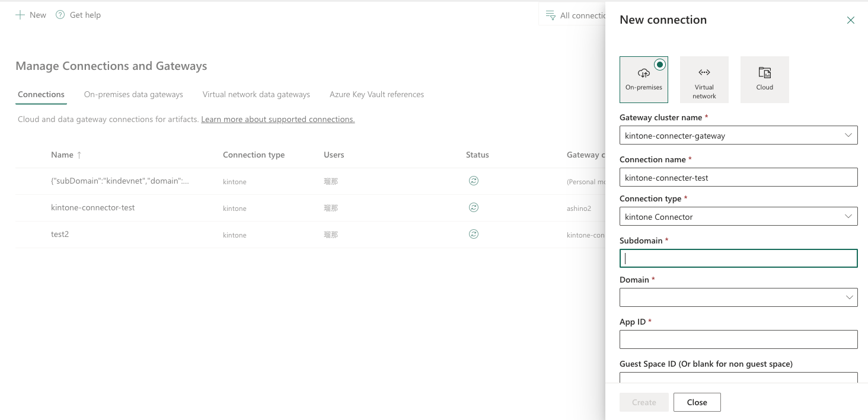Click the All connections filter icon
This screenshot has height=420, width=868.
551,15
